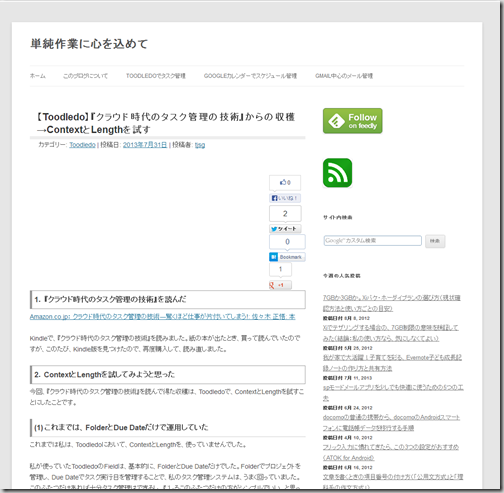This screenshot has width=504, height=493.
Task: Click the Facebook like count box
Action: pyautogui.click(x=285, y=183)
